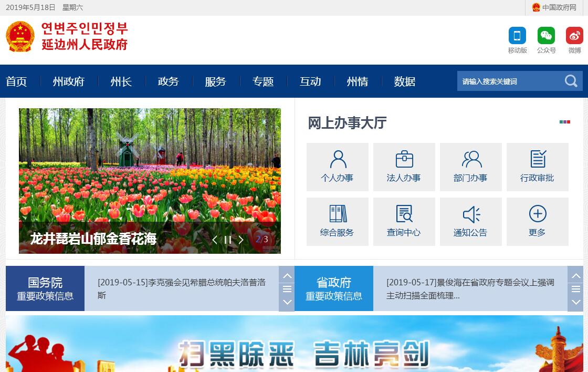Open the 数据 menu item
Viewport: 588px width, 372px height.
(405, 81)
